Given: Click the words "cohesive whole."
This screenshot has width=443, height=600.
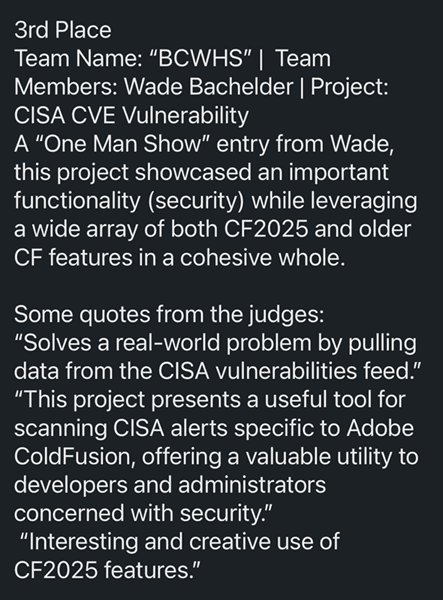Looking at the screenshot, I should click(262, 258).
